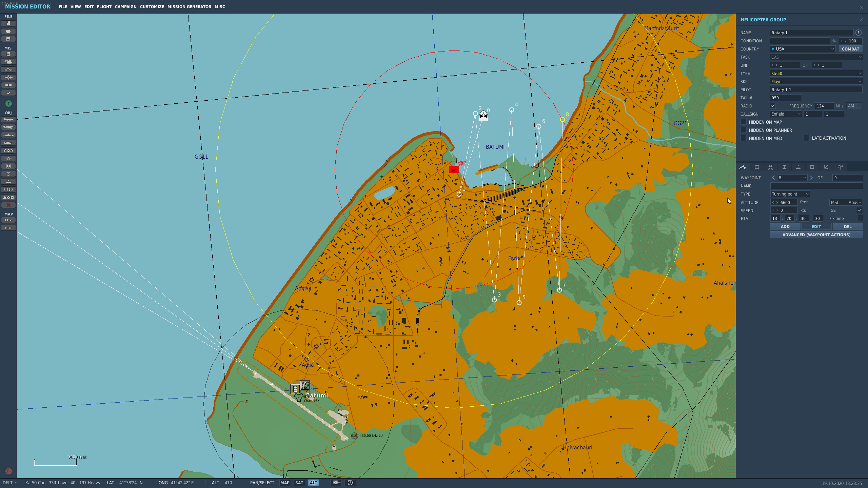This screenshot has width=868, height=488.
Task: Click the red exit icon at bottom-left
Action: [x=8, y=471]
